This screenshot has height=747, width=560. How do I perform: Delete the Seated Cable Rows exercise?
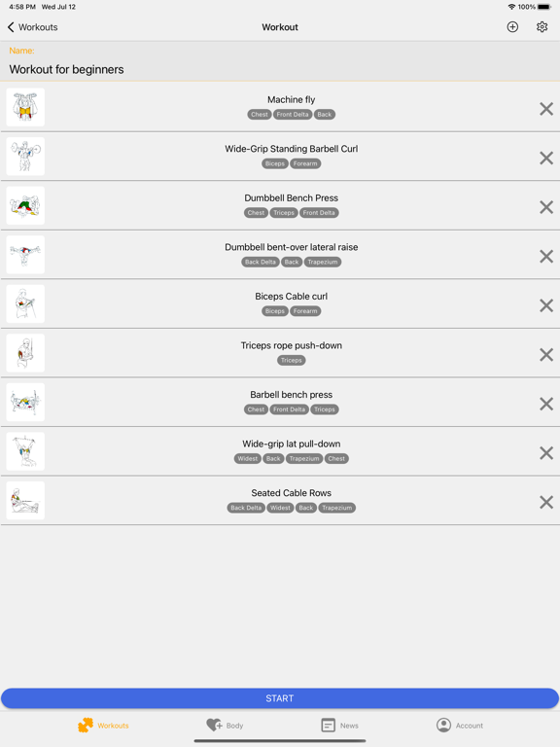click(546, 502)
